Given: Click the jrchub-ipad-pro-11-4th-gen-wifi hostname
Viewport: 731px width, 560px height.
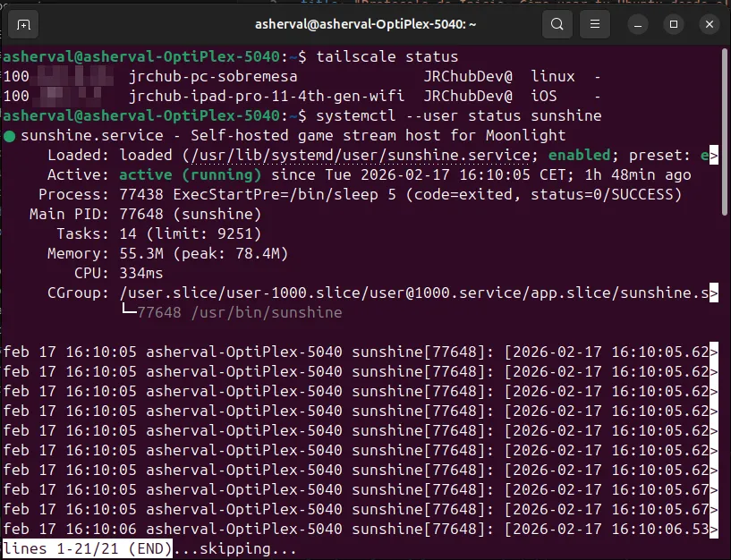Looking at the screenshot, I should click(x=267, y=96).
